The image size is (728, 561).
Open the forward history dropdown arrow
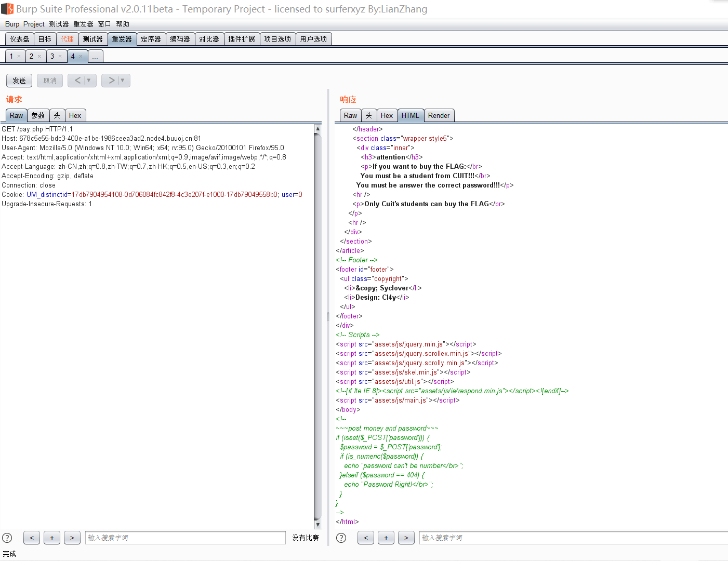coord(123,81)
